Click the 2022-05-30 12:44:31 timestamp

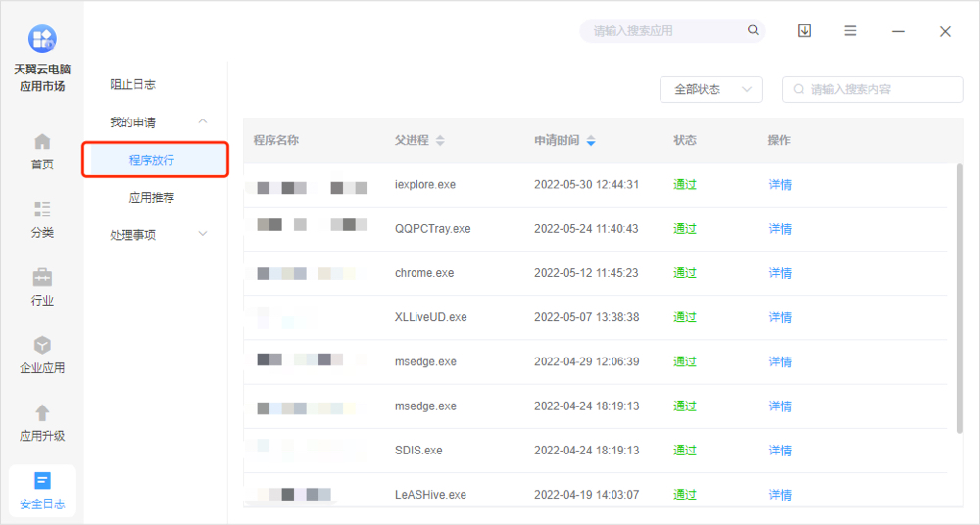click(x=586, y=184)
